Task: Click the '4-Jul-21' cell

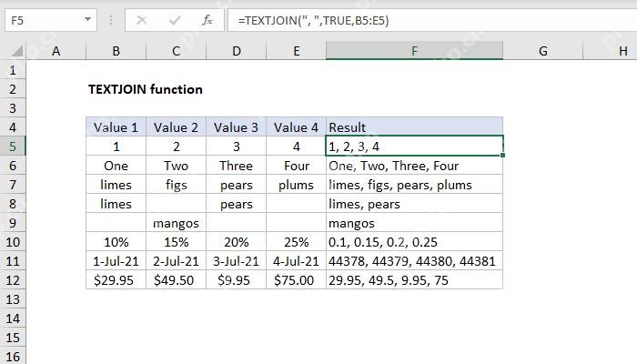Action: pos(296,261)
